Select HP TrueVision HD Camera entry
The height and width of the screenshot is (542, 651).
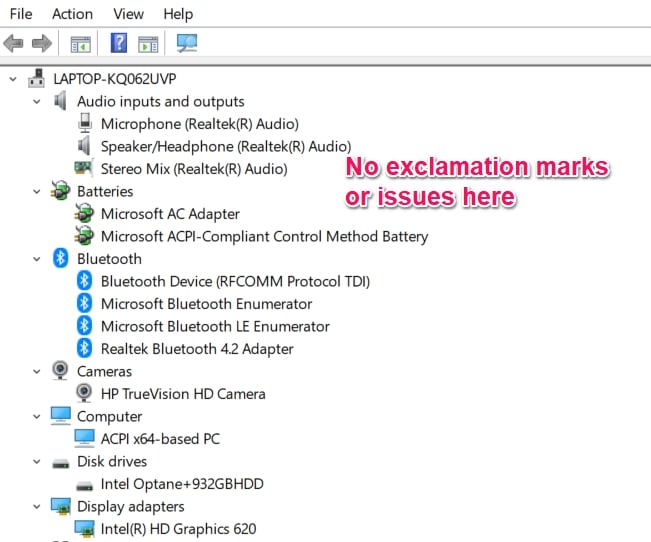(183, 394)
